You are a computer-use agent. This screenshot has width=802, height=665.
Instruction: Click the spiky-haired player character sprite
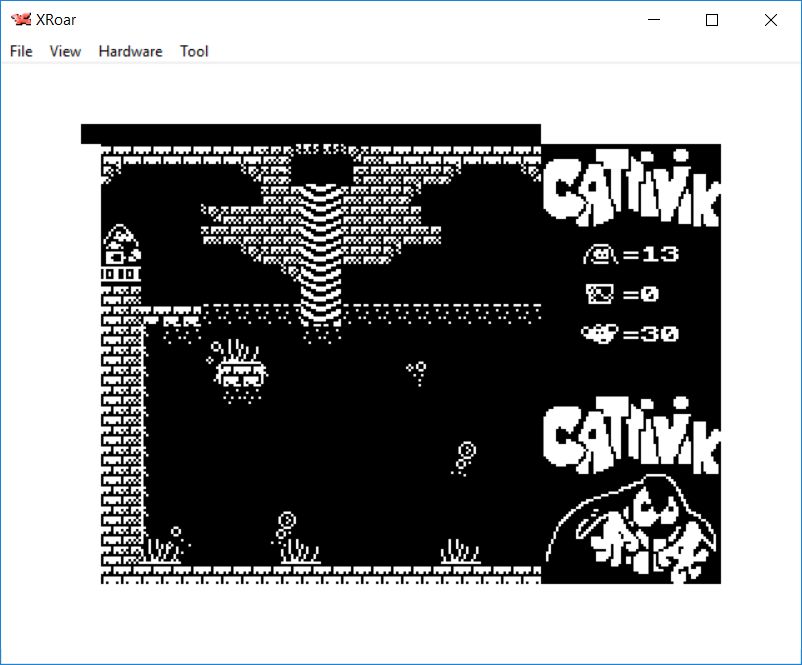tap(240, 371)
